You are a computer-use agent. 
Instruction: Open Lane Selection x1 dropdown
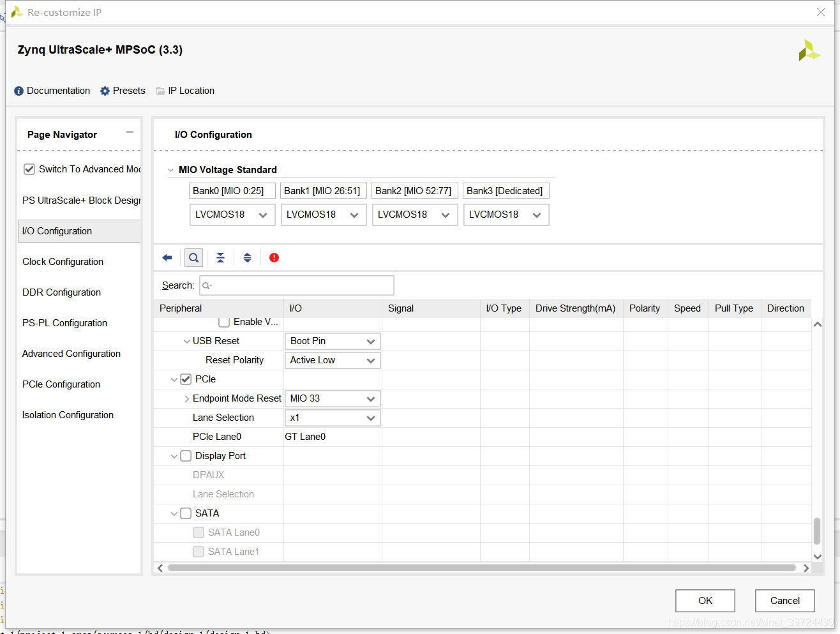point(333,418)
